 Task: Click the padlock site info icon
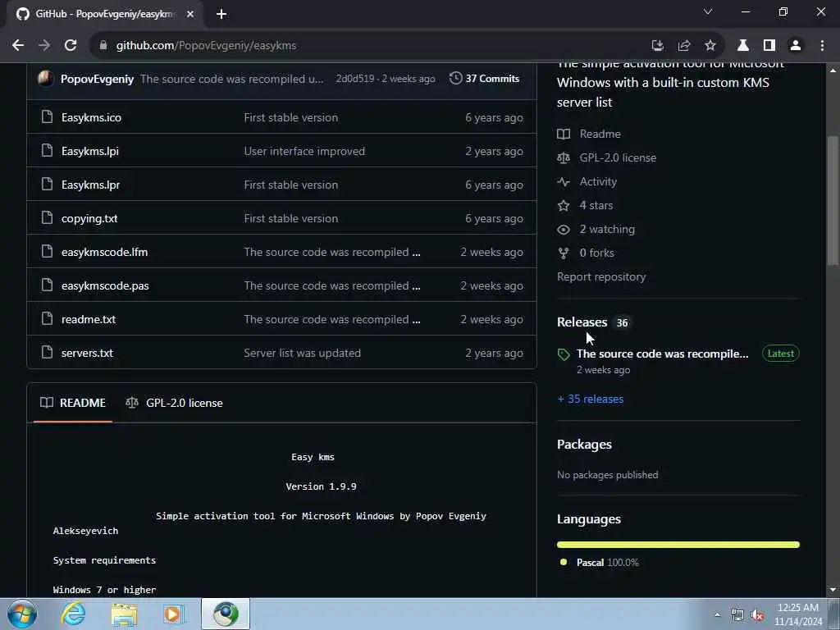(x=103, y=46)
